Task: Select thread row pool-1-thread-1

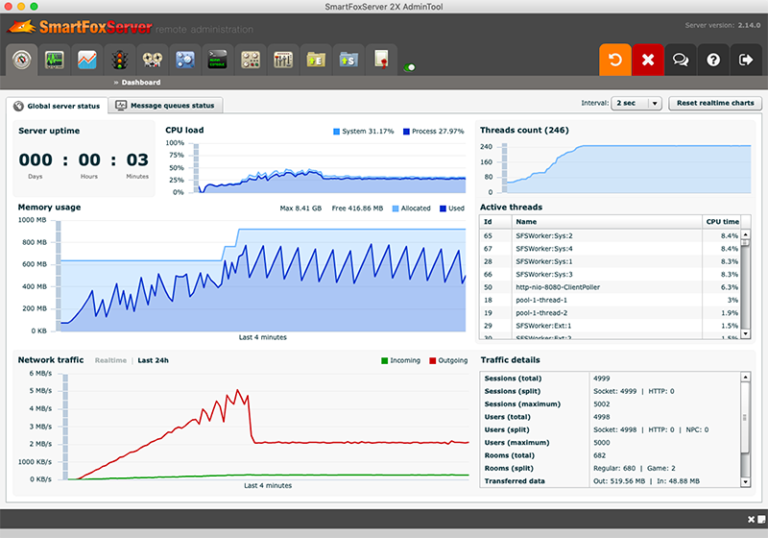Action: 610,300
